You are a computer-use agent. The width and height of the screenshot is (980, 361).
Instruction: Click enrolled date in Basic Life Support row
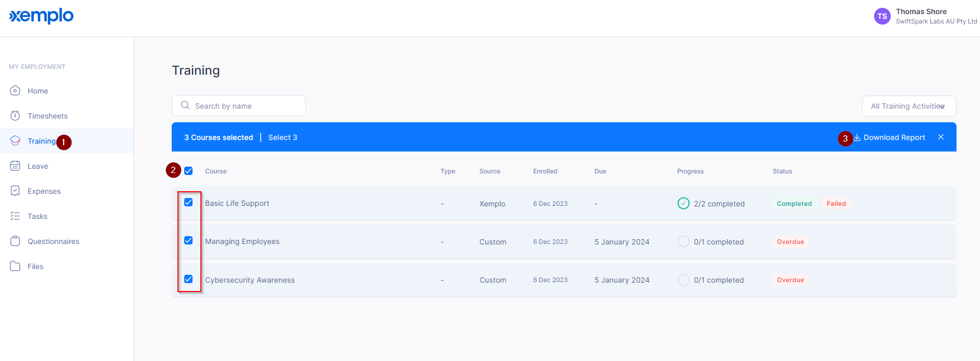click(550, 204)
